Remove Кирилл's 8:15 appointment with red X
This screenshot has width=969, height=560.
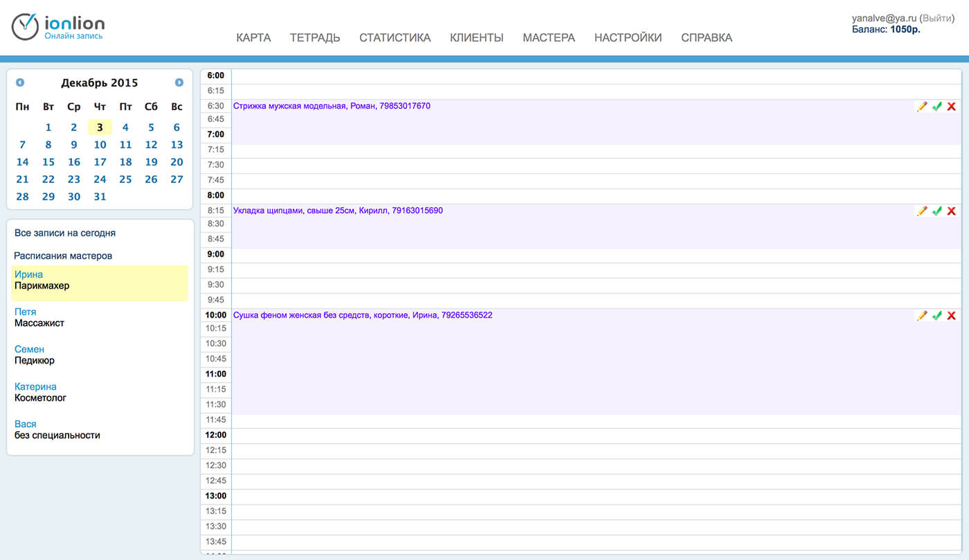tap(952, 211)
